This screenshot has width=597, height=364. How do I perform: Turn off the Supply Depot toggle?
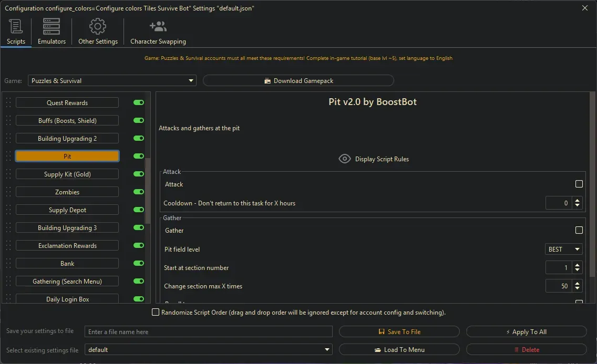(139, 210)
